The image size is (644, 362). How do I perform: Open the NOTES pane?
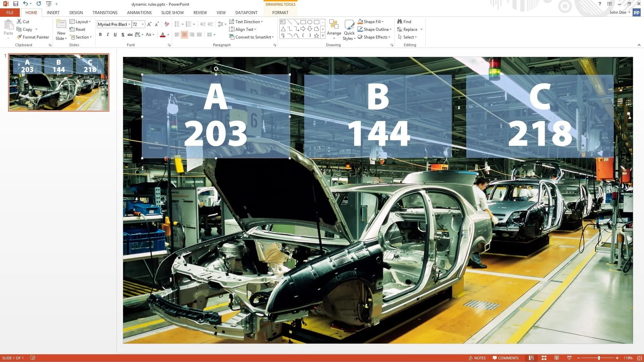point(477,358)
